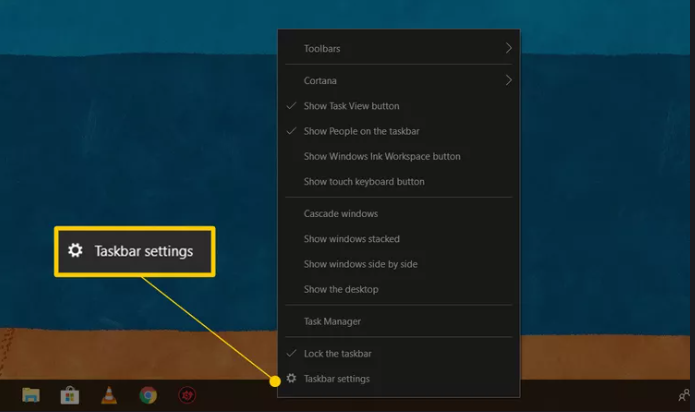Launch Microsoft Store from the taskbar

[70, 395]
